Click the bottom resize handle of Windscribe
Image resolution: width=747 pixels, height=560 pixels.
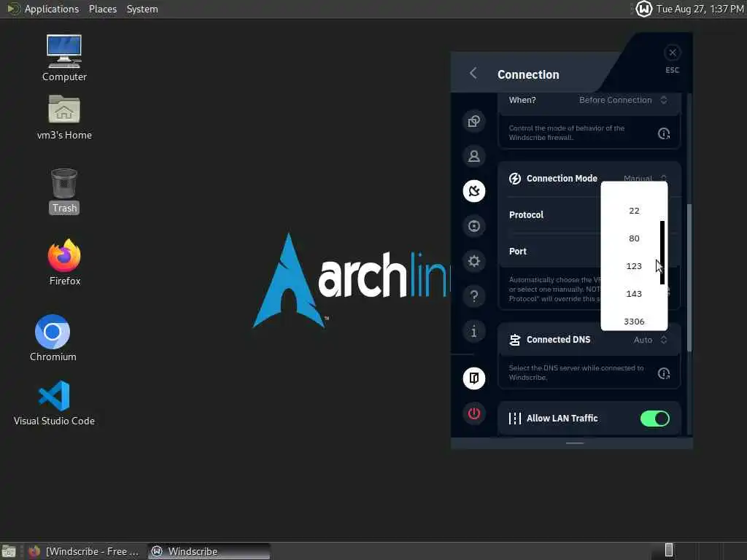point(575,443)
